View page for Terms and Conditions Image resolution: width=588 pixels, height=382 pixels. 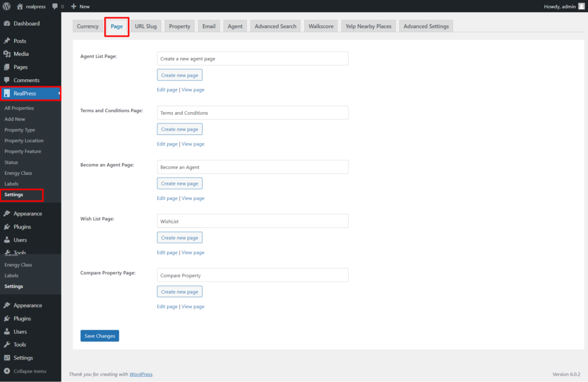[x=193, y=144]
